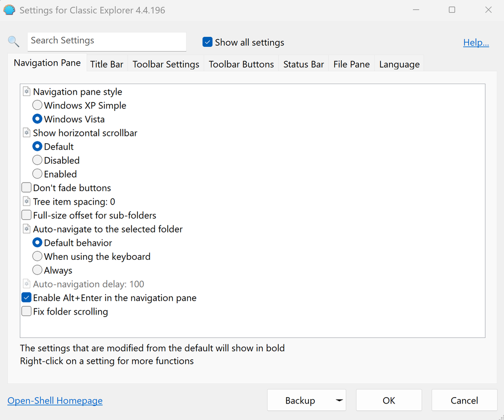Click settings icon beside Auto-navigation delay

tap(27, 284)
